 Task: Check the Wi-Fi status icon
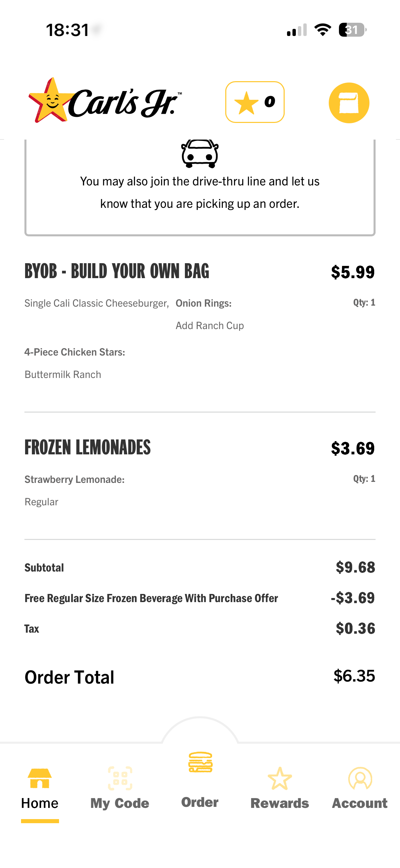pos(323,30)
